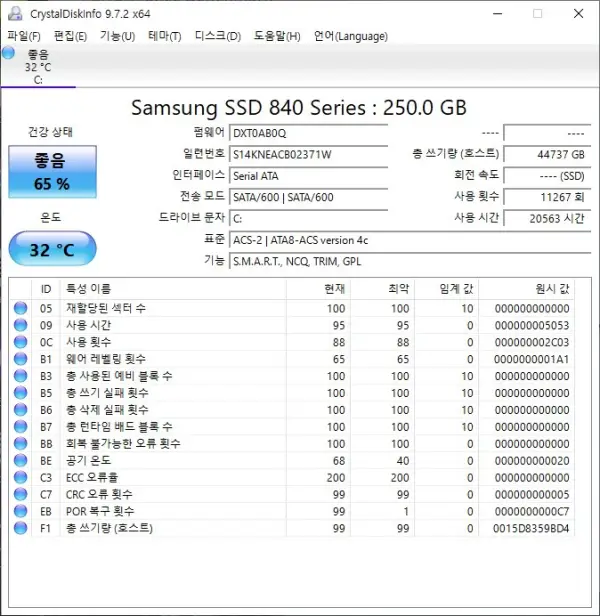Click the firmware field DXT0AB0Q
600x616 pixels.
(x=308, y=133)
